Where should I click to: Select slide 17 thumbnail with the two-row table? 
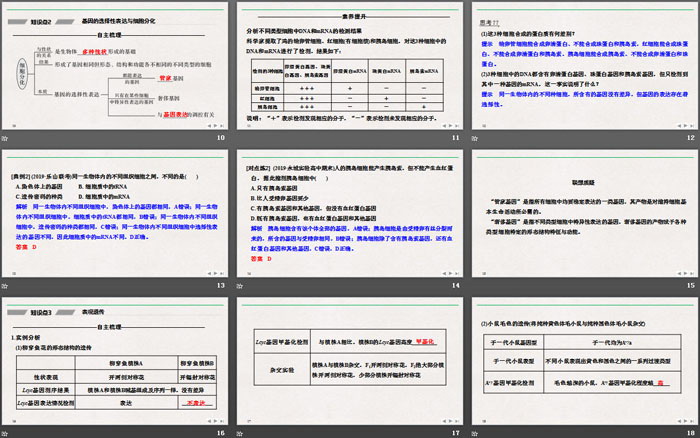coord(350,361)
